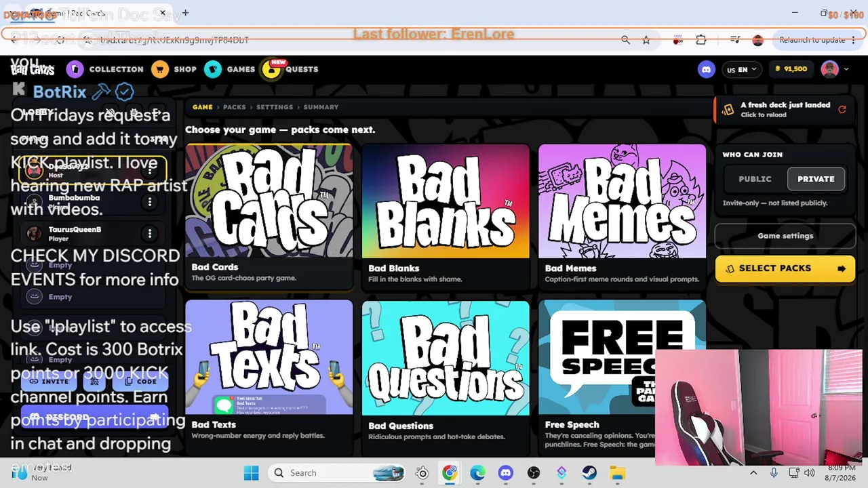Launch Chrome from the taskbar
Viewport: 868px width, 488px height.
[450, 472]
